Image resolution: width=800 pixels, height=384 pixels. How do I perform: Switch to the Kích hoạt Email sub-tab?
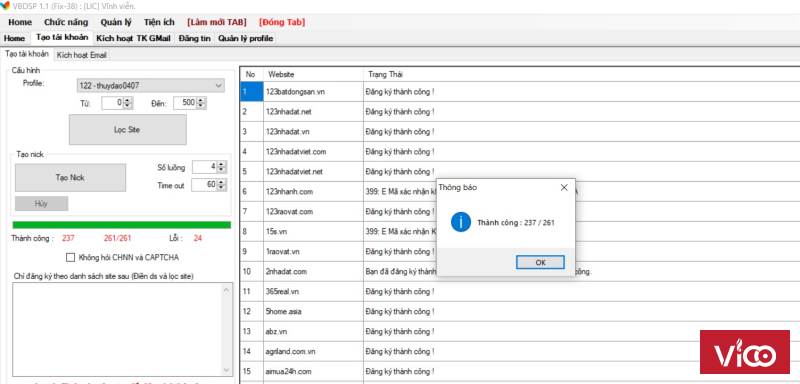pyautogui.click(x=82, y=55)
